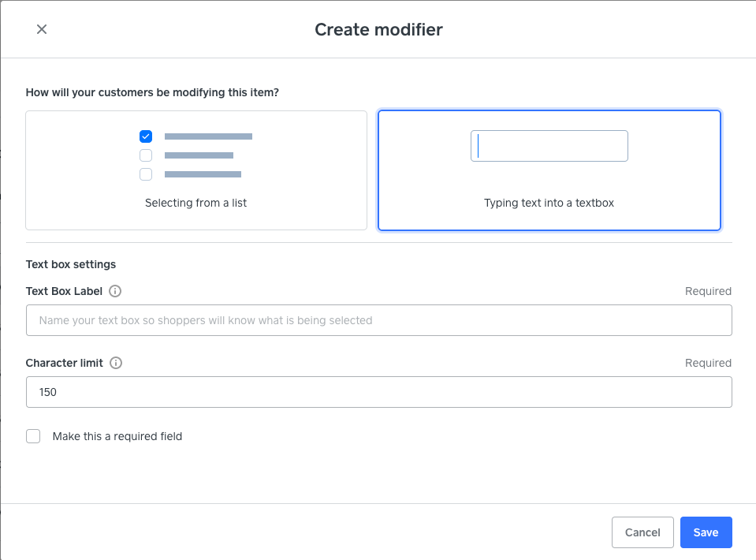
Task: Click the middle unchecked checkbox in list illustration
Action: click(146, 155)
